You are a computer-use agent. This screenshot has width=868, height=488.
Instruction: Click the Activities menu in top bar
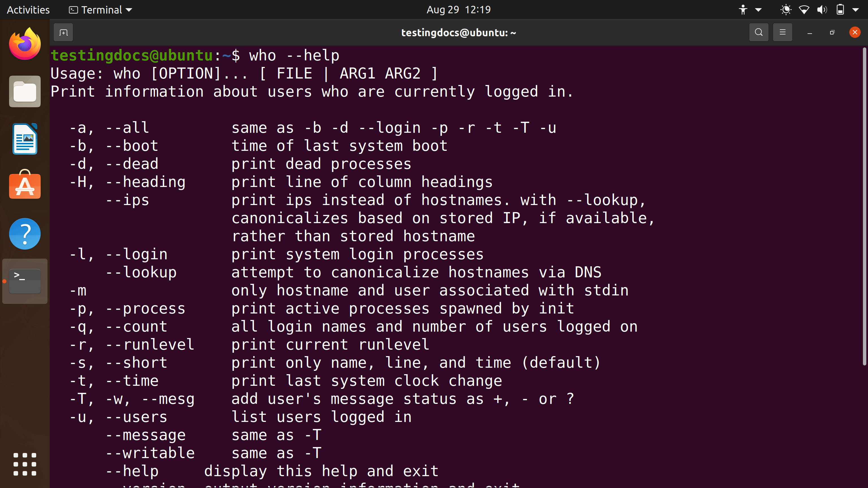pyautogui.click(x=28, y=10)
